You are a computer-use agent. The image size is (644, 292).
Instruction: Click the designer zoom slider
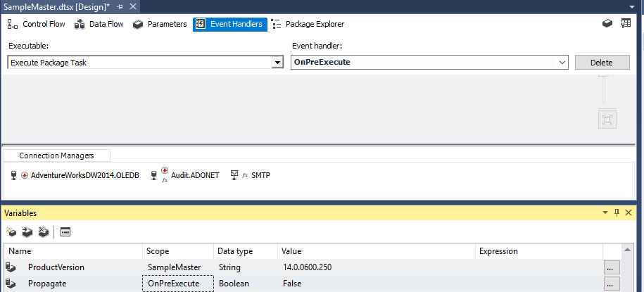[x=603, y=89]
